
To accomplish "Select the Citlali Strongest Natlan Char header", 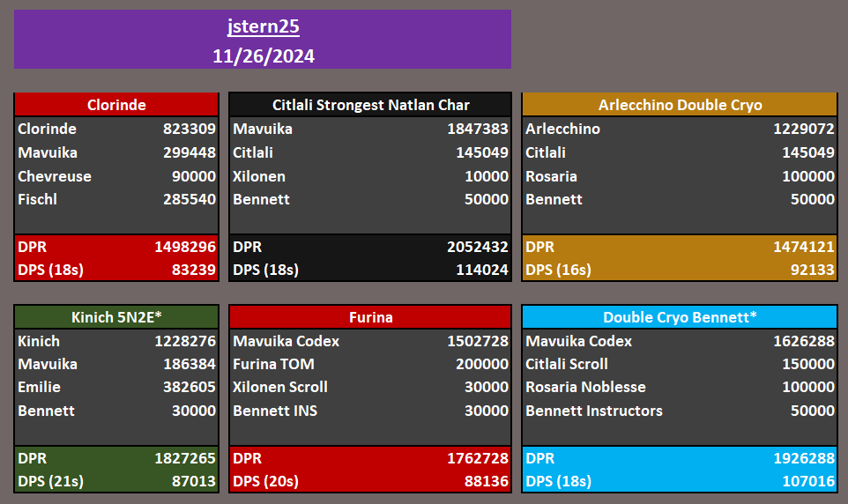I will pos(370,105).
